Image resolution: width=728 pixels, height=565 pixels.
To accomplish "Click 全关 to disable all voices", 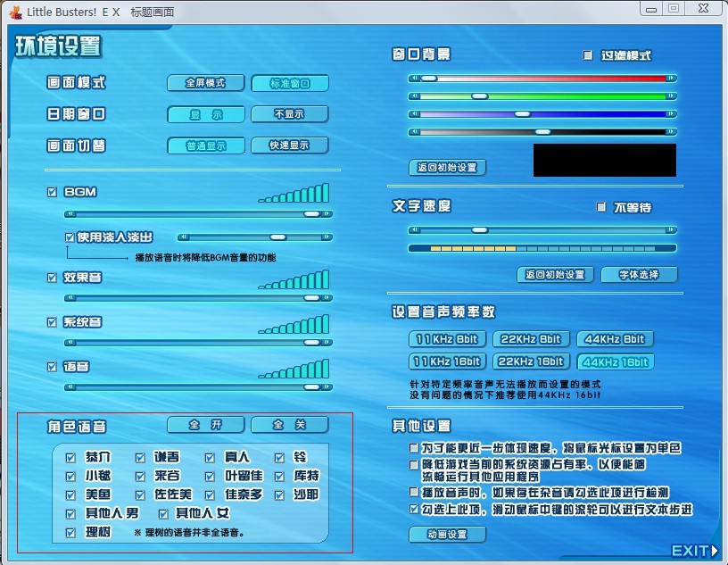I will coord(290,425).
